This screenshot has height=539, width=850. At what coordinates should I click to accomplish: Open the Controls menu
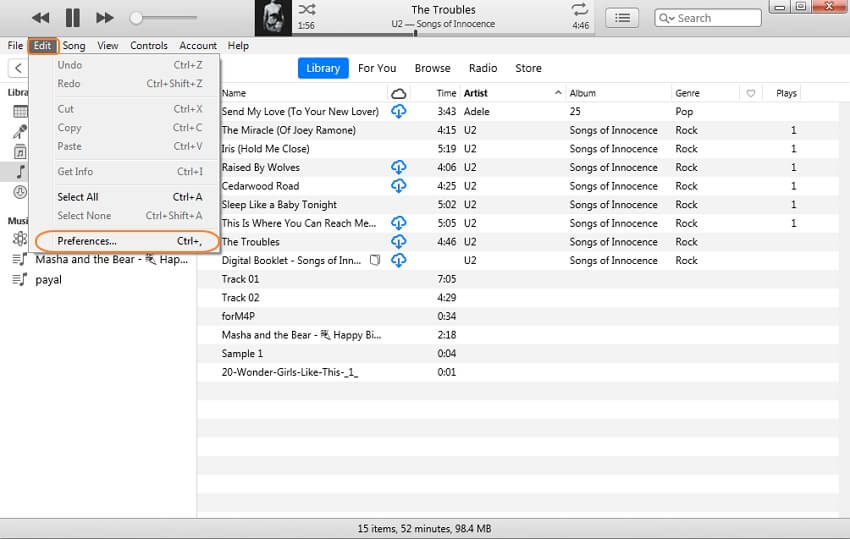pos(149,46)
